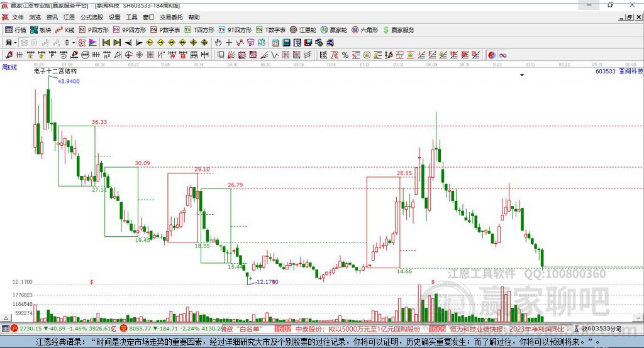Switch to the K线 candlestick chart
Image resolution: width=644 pixels, height=348 pixels.
click(x=65, y=30)
